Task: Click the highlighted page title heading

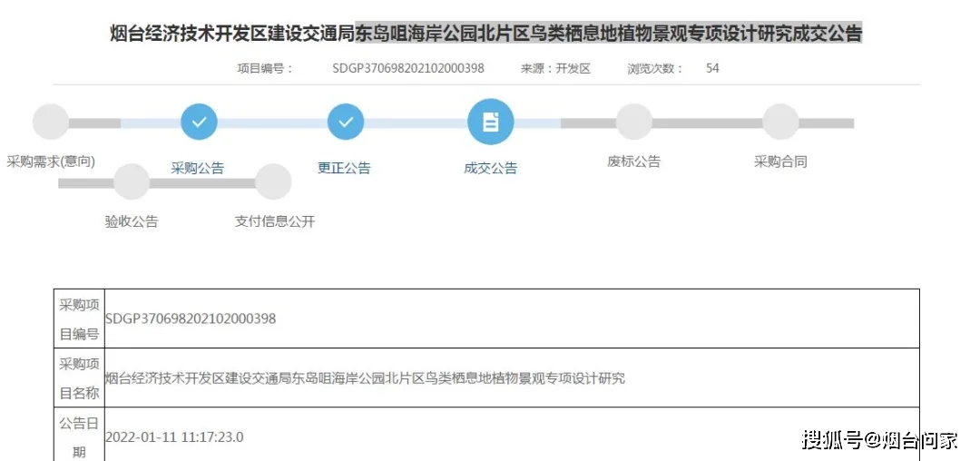Action: 485,34
